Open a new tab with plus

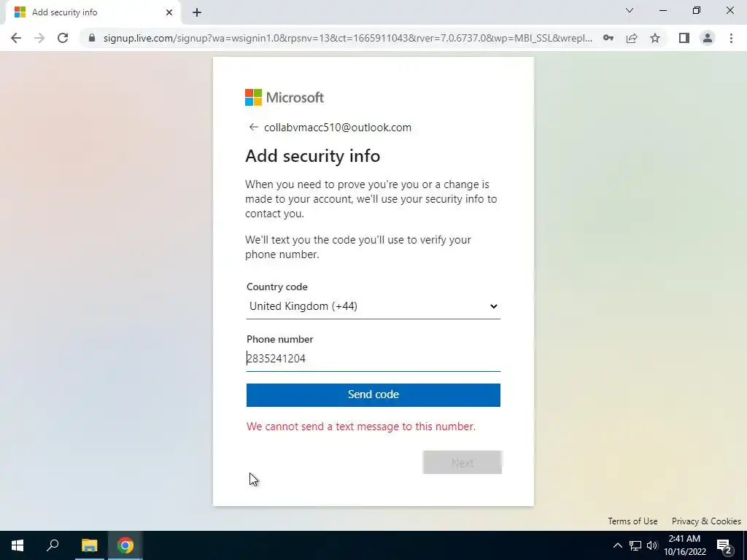[x=197, y=12]
